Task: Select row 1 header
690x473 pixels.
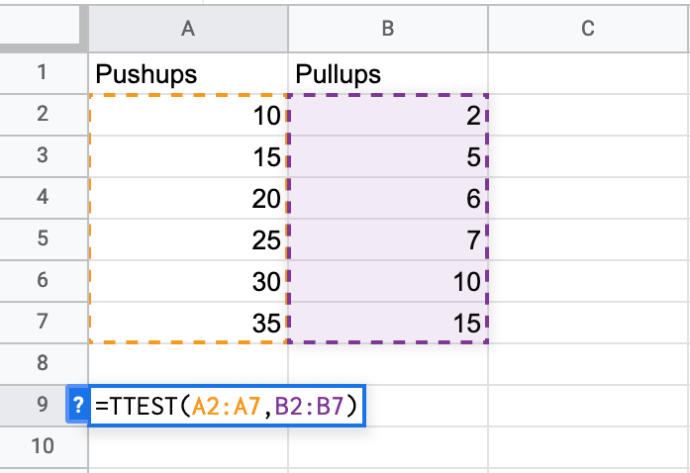Action: pyautogui.click(x=41, y=73)
